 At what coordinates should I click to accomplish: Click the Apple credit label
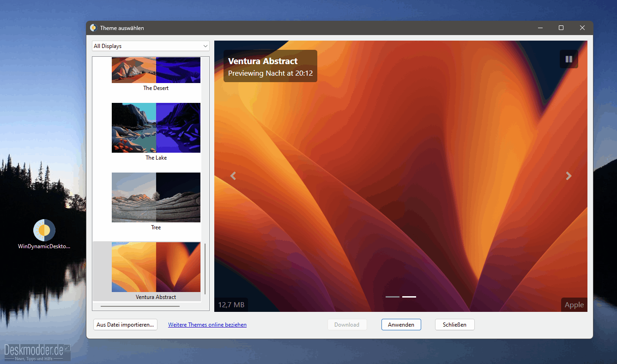[574, 305]
